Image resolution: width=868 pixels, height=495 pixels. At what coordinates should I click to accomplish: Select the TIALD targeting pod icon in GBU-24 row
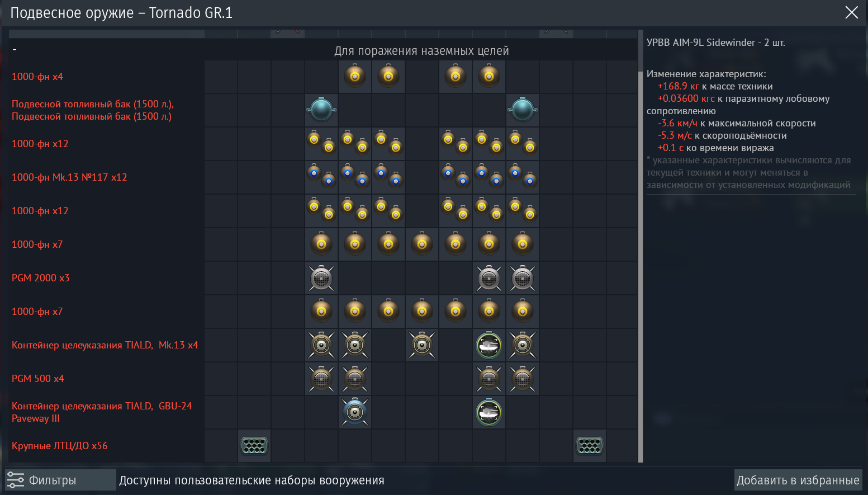coord(489,412)
